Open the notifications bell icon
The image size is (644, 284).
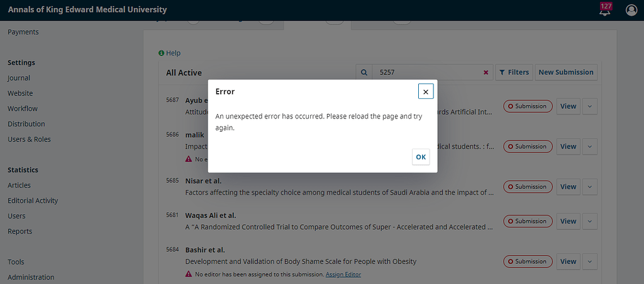[605, 10]
